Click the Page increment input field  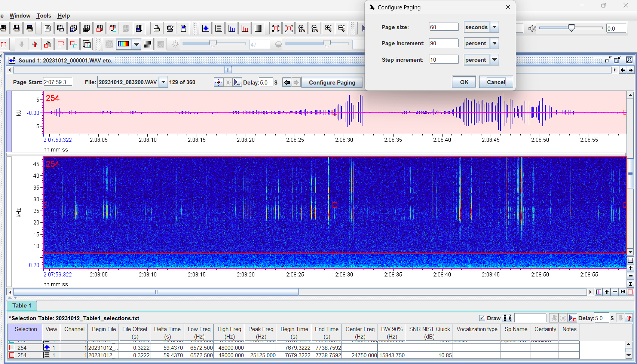click(x=444, y=43)
